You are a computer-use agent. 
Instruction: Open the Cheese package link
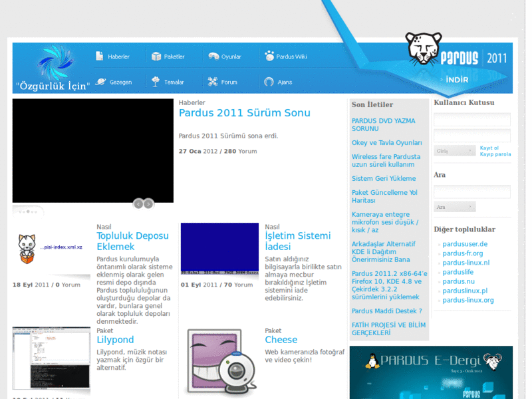pyautogui.click(x=281, y=340)
